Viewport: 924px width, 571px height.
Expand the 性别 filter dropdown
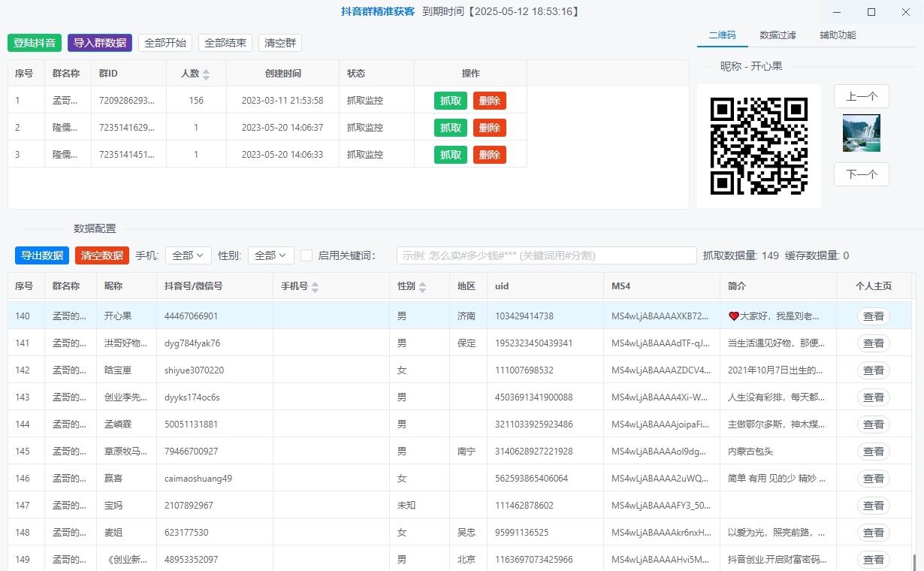270,255
